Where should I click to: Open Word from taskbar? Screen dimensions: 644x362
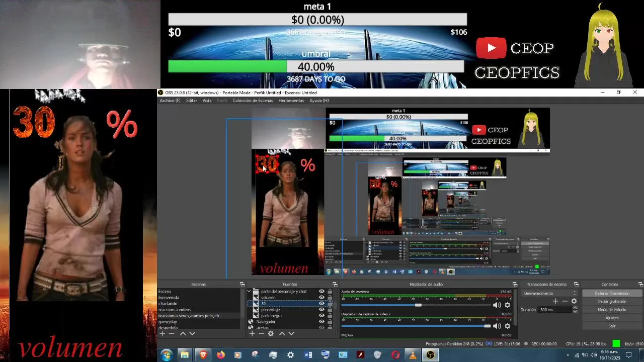[x=308, y=355]
